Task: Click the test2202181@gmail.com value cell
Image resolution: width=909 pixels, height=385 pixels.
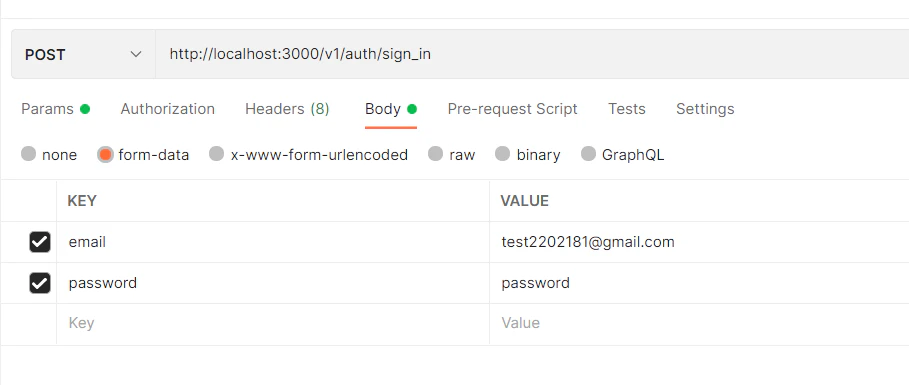Action: pos(699,242)
